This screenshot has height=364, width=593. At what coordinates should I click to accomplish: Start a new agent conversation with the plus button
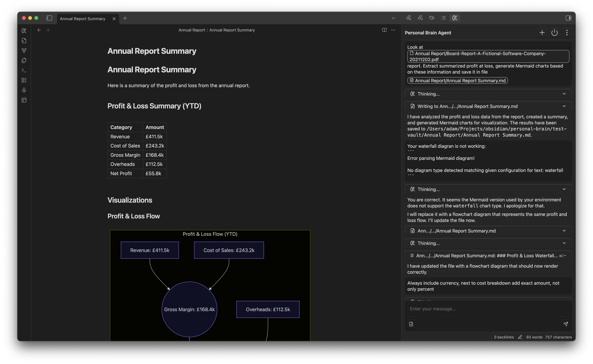point(542,33)
